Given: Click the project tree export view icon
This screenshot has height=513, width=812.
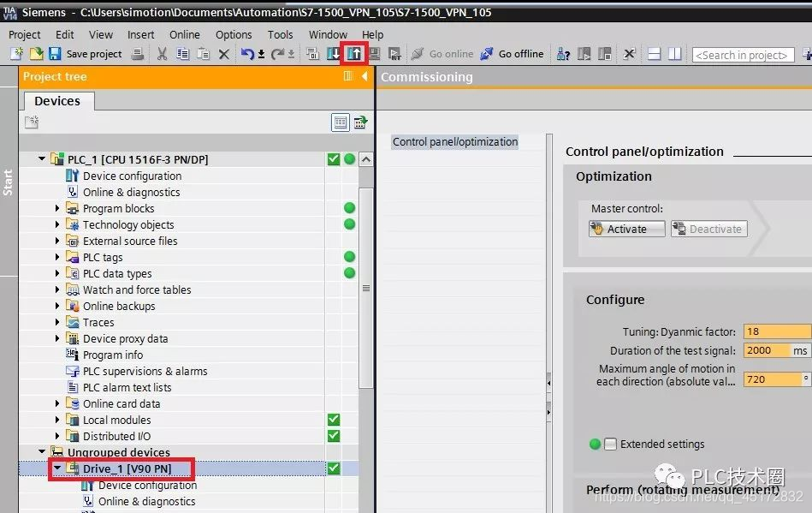Looking at the screenshot, I should pyautogui.click(x=360, y=122).
